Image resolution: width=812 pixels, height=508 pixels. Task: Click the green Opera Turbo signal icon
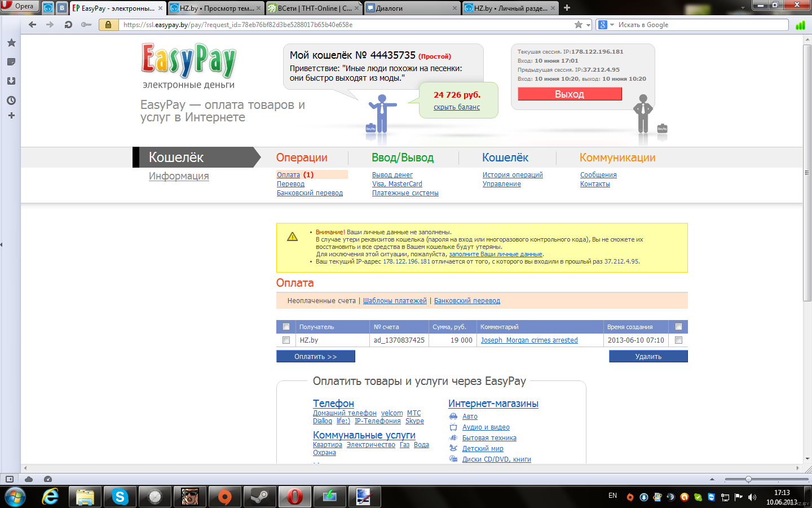[800, 25]
